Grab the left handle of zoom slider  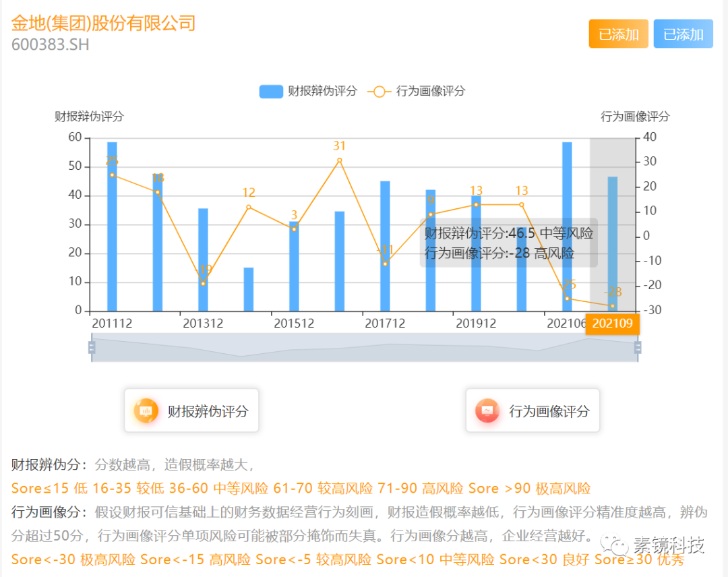[92, 347]
